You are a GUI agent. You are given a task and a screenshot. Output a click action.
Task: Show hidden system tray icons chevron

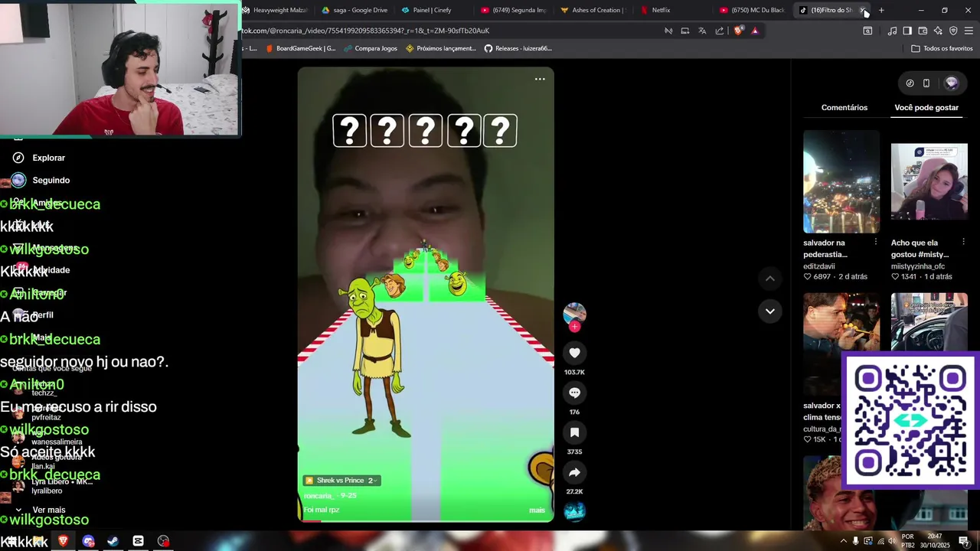[843, 541]
